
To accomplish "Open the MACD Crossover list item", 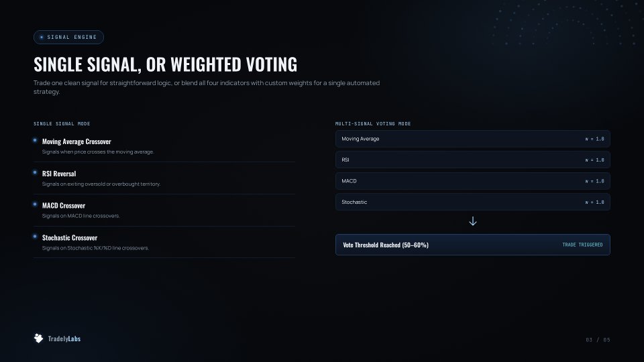I will pyautogui.click(x=164, y=210).
